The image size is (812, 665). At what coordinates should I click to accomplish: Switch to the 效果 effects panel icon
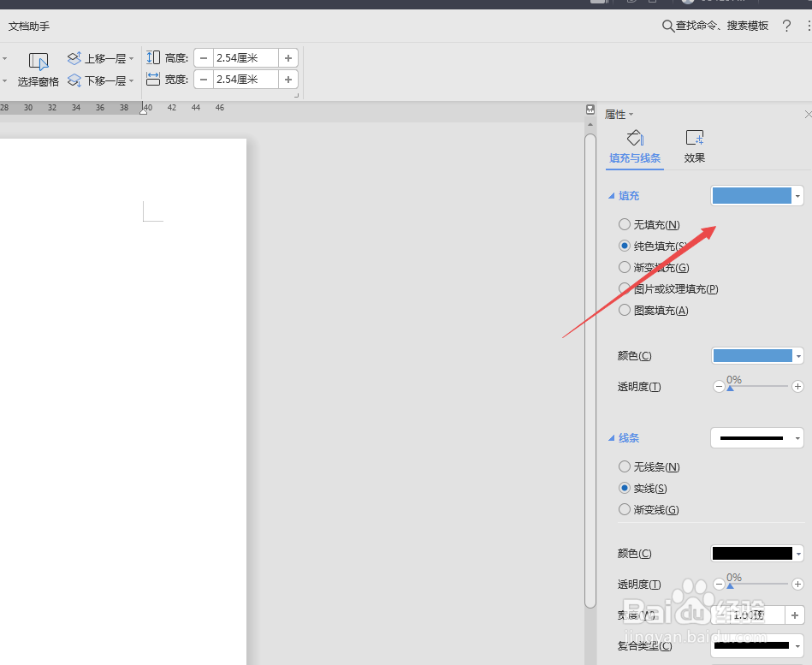click(x=694, y=139)
